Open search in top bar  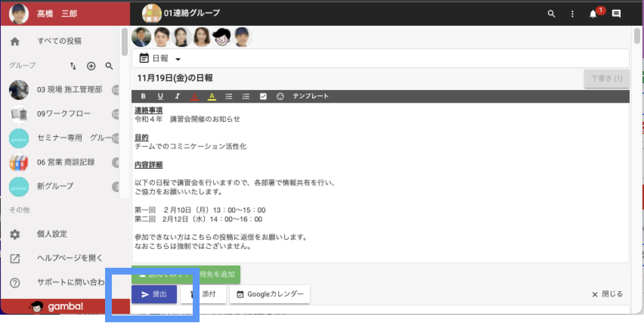point(551,14)
